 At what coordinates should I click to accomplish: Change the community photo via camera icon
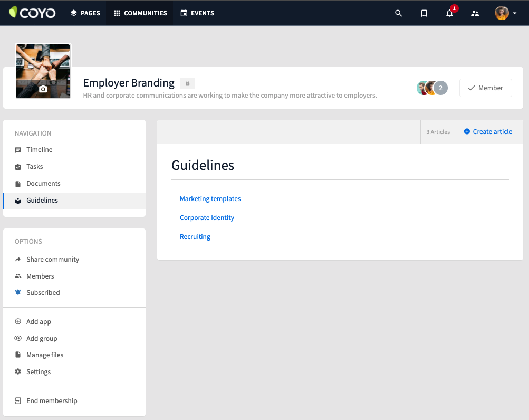43,89
